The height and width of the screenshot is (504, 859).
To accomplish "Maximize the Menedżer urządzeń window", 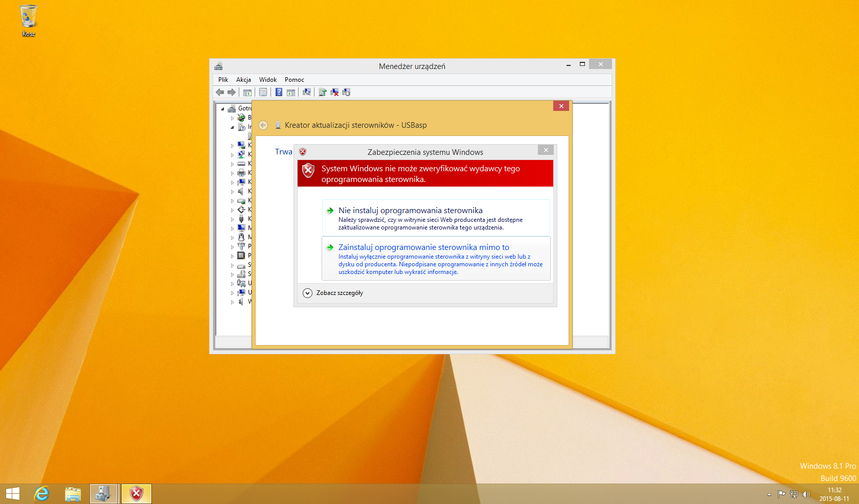I will click(582, 64).
